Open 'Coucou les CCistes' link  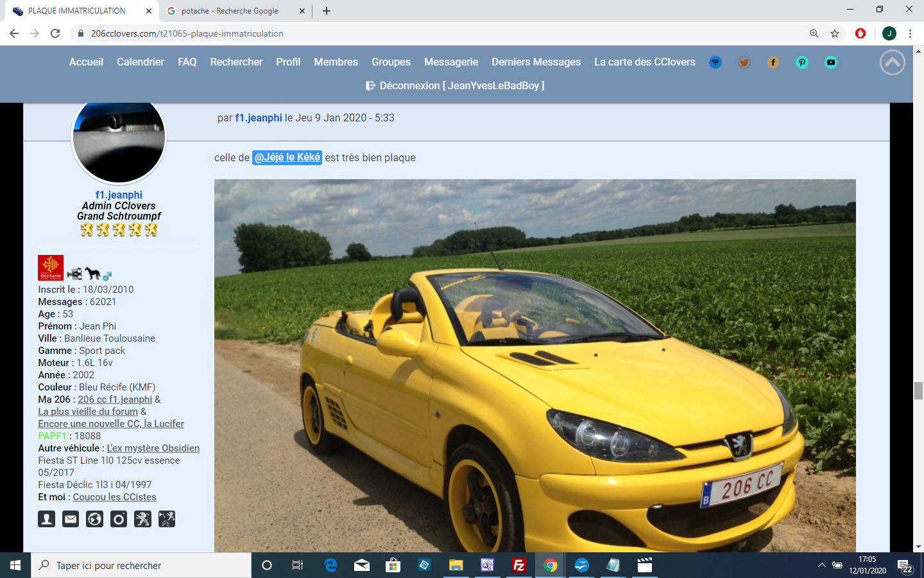(x=114, y=497)
